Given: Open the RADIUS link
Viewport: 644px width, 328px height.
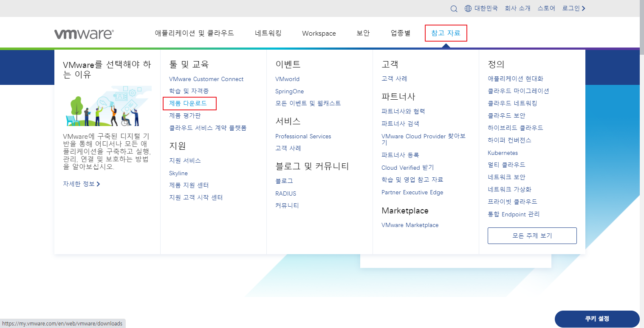Looking at the screenshot, I should pyautogui.click(x=285, y=193).
